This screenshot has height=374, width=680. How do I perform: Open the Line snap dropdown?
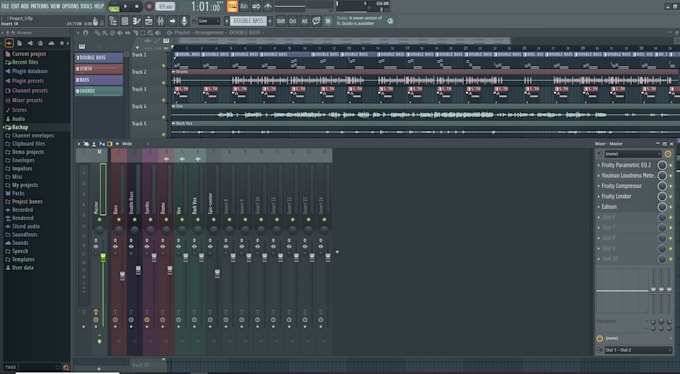209,21
